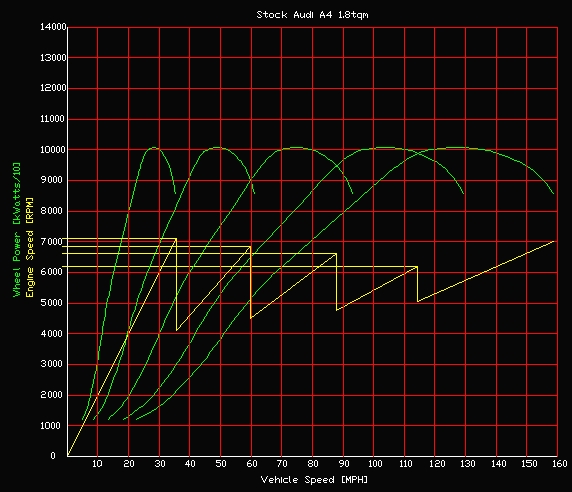The height and width of the screenshot is (492, 572).
Task: Click the x-axis value 100
Action: tap(375, 464)
